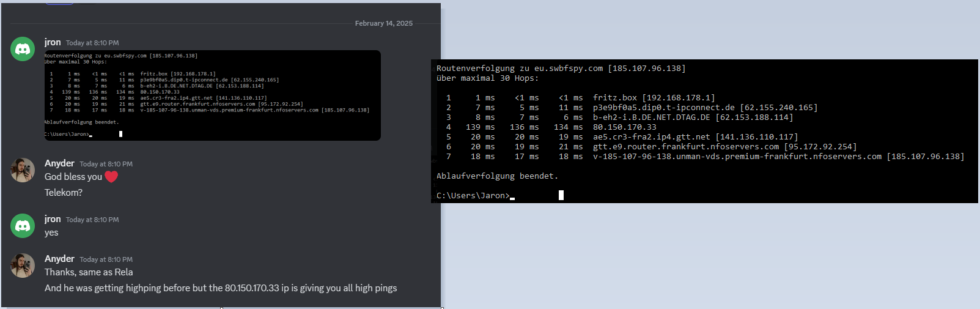This screenshot has width=980, height=309.
Task: Click jron's Discord avatar beside the traceroute image
Action: 23,49
